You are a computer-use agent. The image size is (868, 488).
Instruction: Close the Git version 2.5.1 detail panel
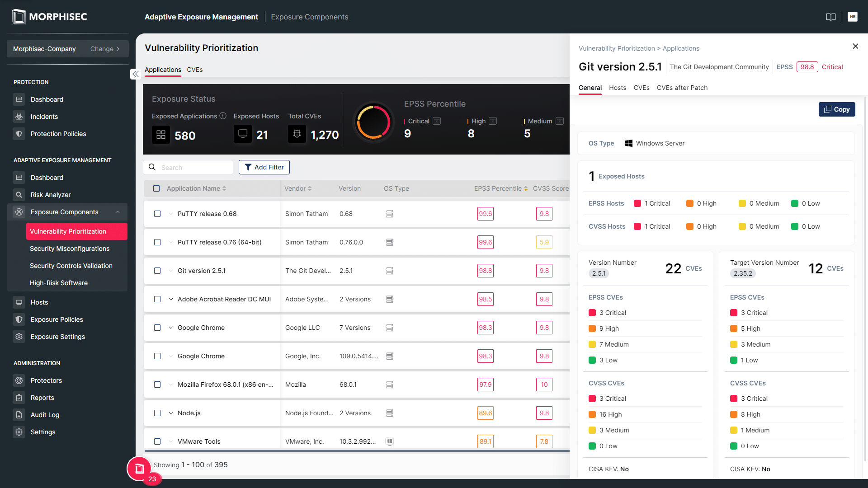pyautogui.click(x=855, y=46)
